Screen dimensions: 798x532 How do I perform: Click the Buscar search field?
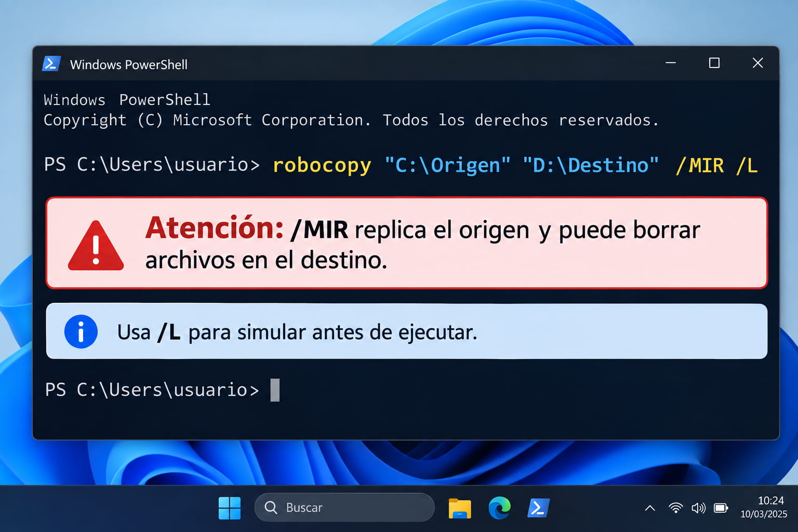point(344,507)
